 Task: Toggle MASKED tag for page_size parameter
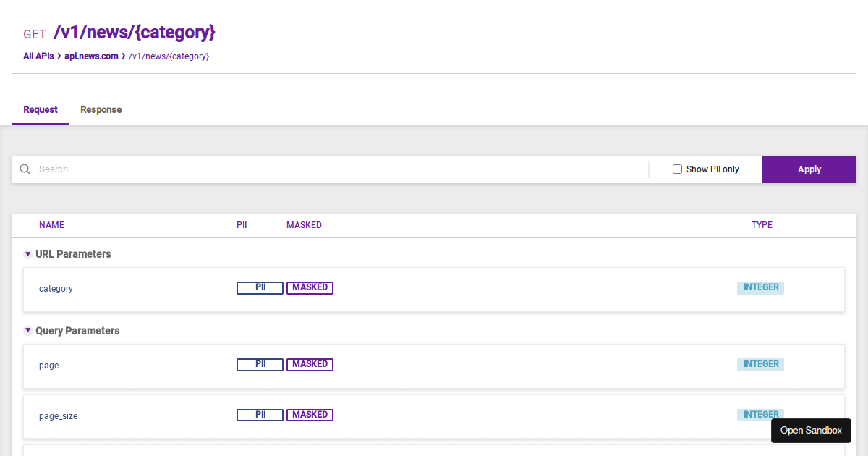[310, 415]
